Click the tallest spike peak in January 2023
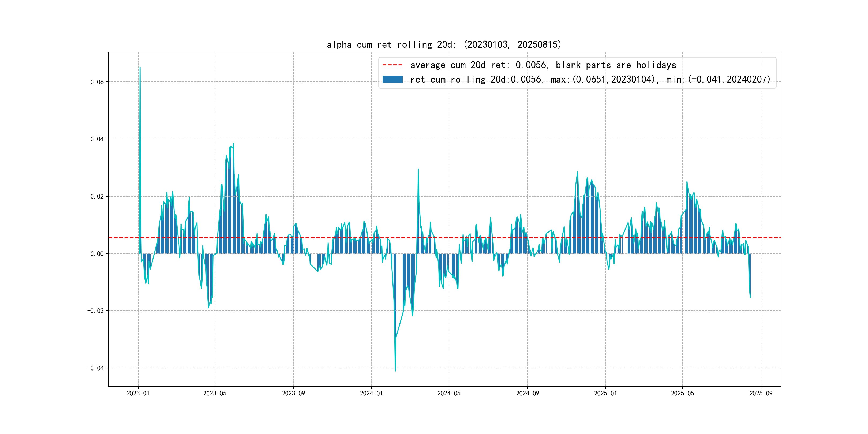The image size is (868, 434). tap(140, 68)
